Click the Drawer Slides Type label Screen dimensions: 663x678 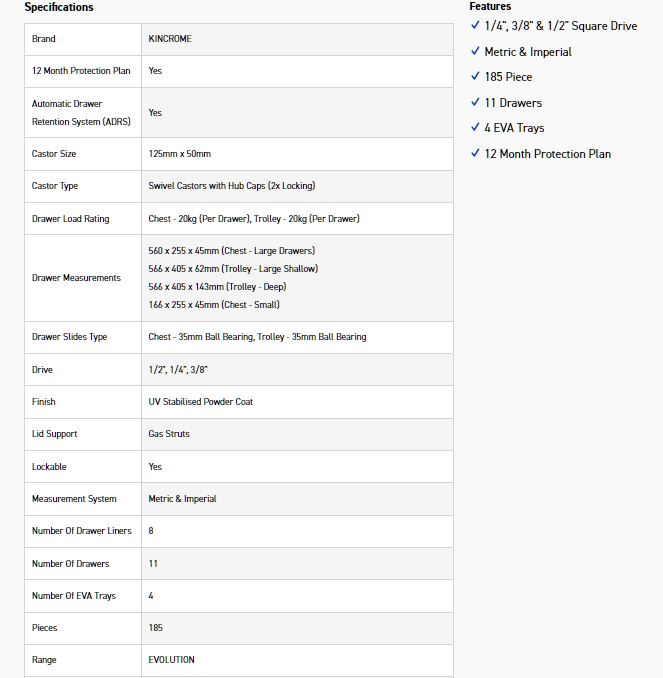70,337
